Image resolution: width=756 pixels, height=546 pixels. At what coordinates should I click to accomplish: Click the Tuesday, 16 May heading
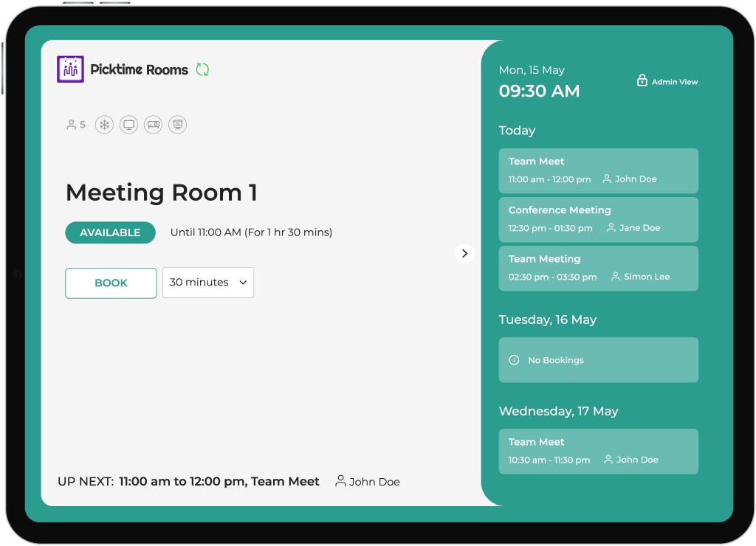(x=548, y=320)
